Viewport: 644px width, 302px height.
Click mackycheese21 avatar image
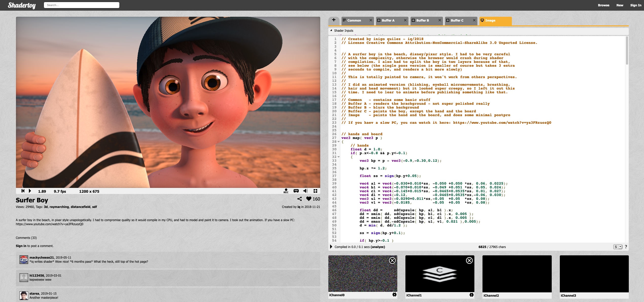click(24, 260)
